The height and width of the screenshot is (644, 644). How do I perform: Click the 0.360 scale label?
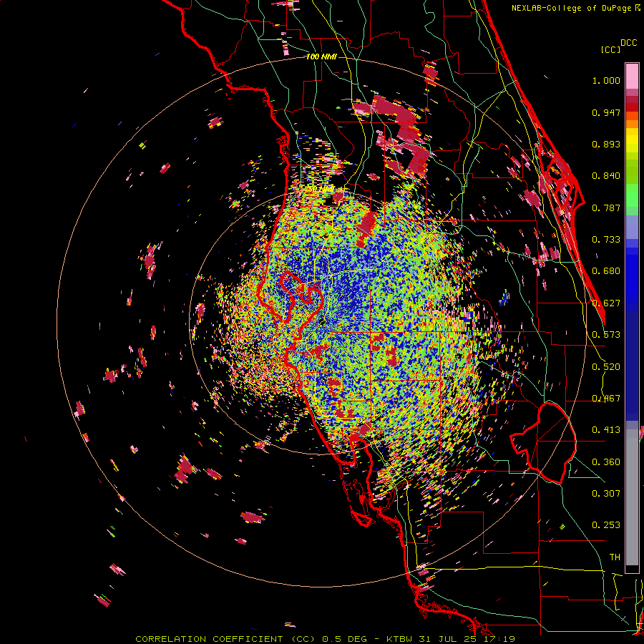(x=606, y=462)
